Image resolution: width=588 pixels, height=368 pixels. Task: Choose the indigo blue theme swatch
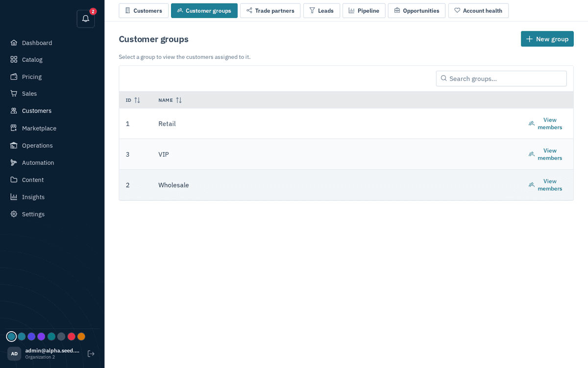click(x=31, y=337)
